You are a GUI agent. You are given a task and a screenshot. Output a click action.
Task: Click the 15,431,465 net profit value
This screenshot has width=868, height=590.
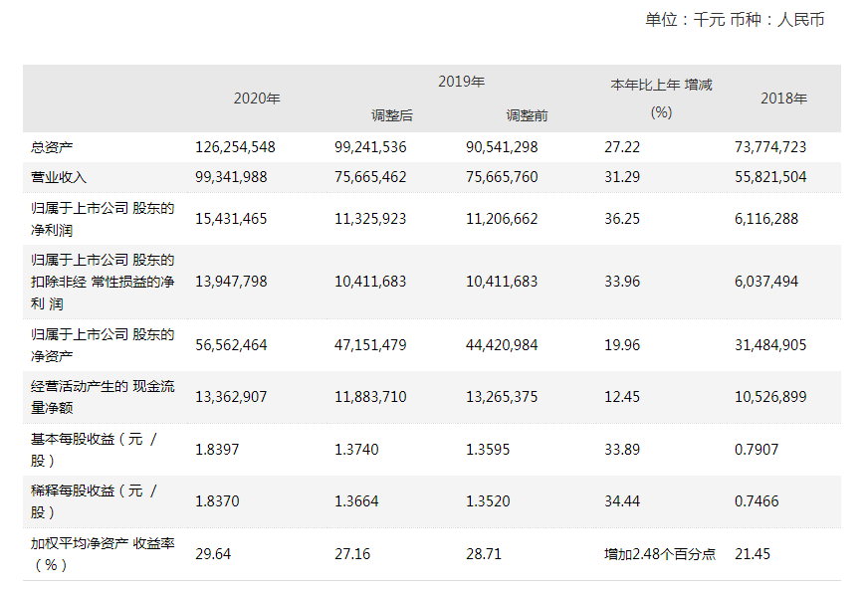click(231, 218)
